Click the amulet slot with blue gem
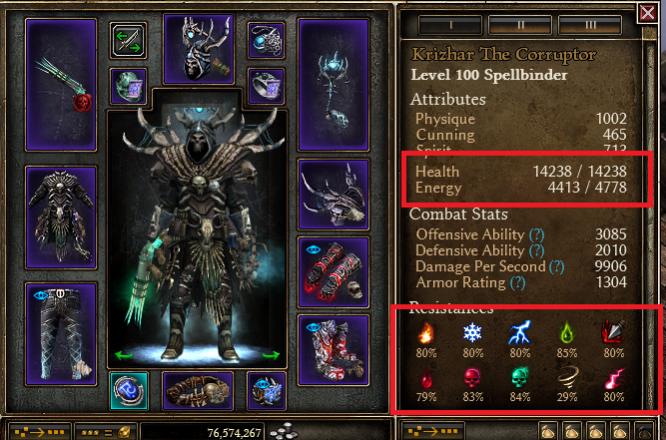The width and height of the screenshot is (666, 440). click(266, 40)
